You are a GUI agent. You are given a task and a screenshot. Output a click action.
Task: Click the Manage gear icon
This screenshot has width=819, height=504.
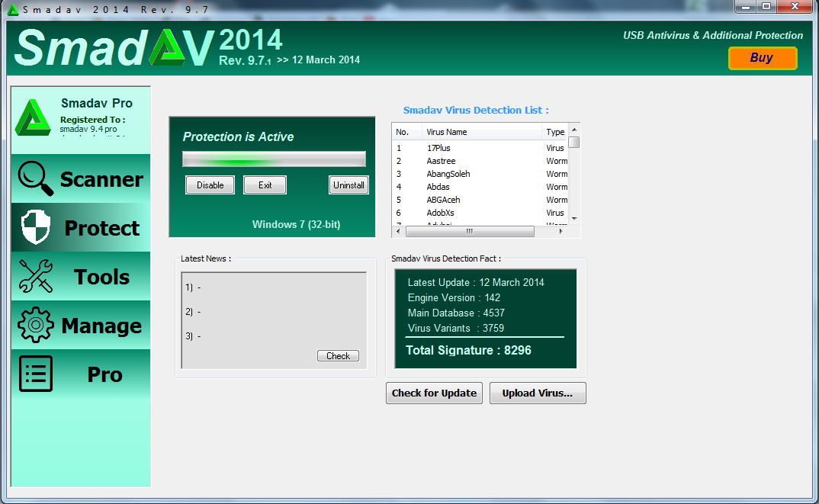pos(36,325)
